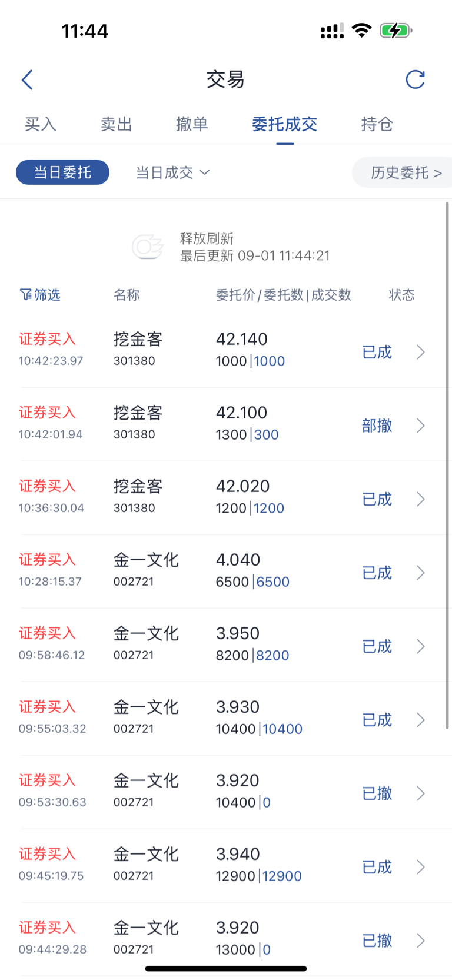Switch to the 持仓 tab
452x980 pixels.
(x=377, y=124)
